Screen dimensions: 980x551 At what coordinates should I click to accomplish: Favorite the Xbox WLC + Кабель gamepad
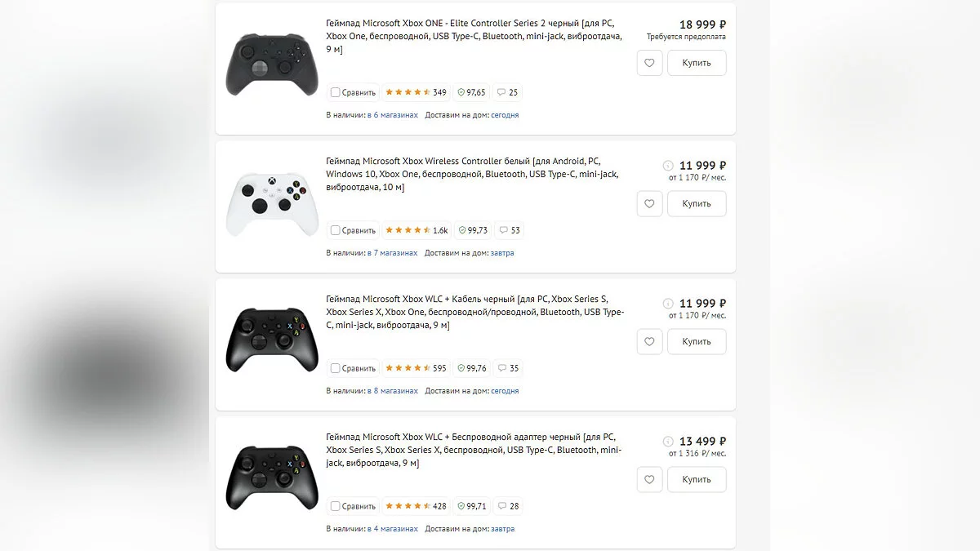(649, 341)
